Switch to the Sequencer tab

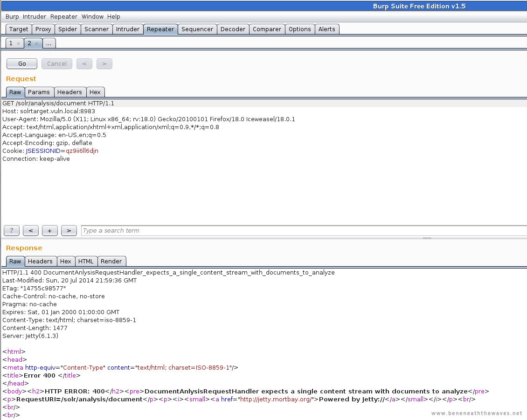197,29
